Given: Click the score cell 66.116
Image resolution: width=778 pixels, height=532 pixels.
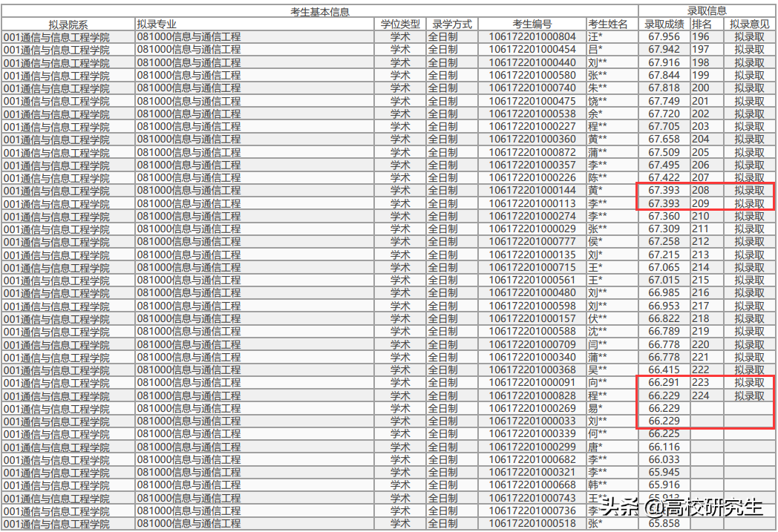Looking at the screenshot, I should click(664, 447).
